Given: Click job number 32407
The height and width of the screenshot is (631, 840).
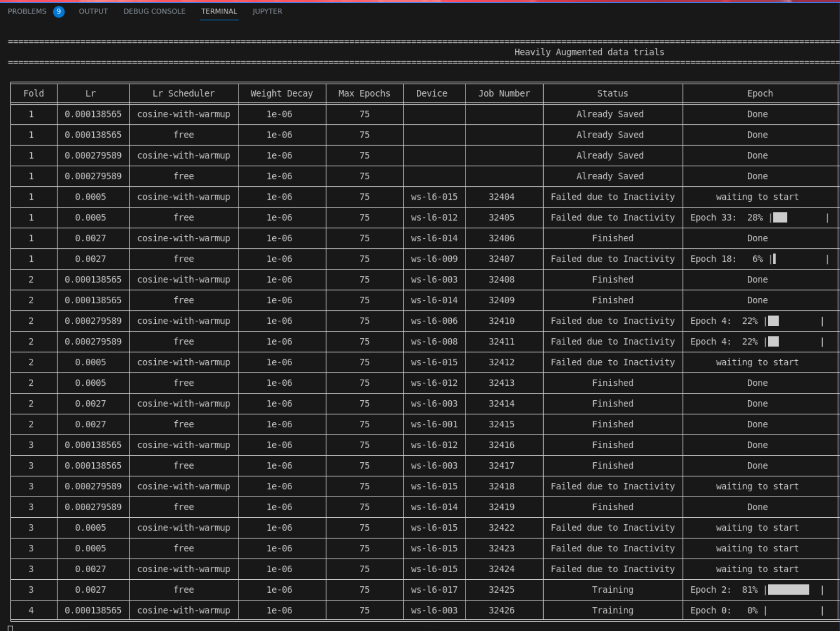Looking at the screenshot, I should coord(502,259).
